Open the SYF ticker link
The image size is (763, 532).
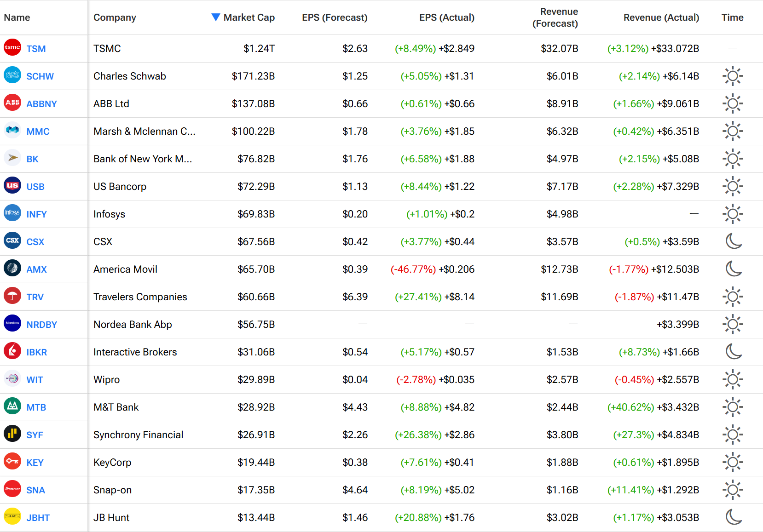click(35, 435)
